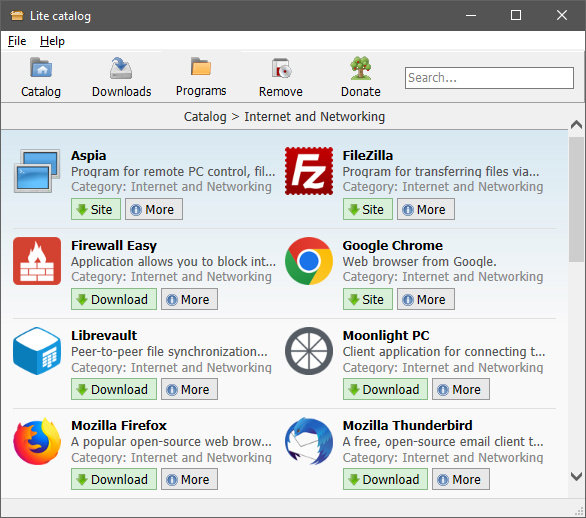Show More info for Firewall Easy
The width and height of the screenshot is (586, 518).
189,299
